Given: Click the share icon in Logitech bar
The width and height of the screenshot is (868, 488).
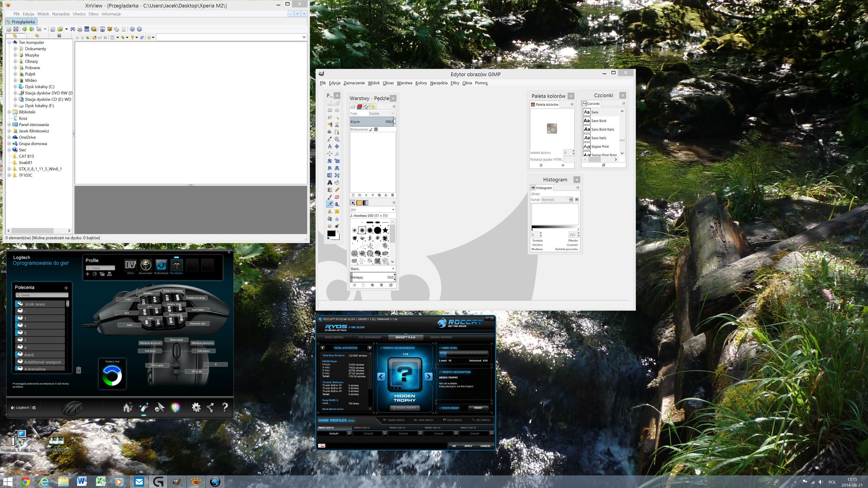Looking at the screenshot, I should (211, 407).
